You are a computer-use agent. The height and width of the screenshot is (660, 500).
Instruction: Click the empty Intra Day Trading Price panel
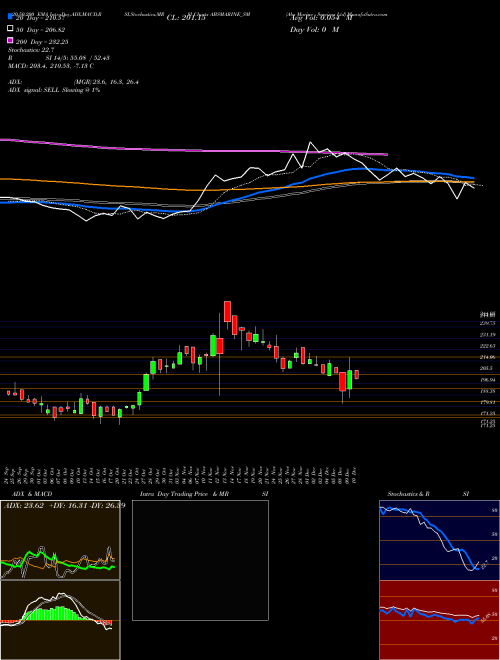tap(200, 560)
